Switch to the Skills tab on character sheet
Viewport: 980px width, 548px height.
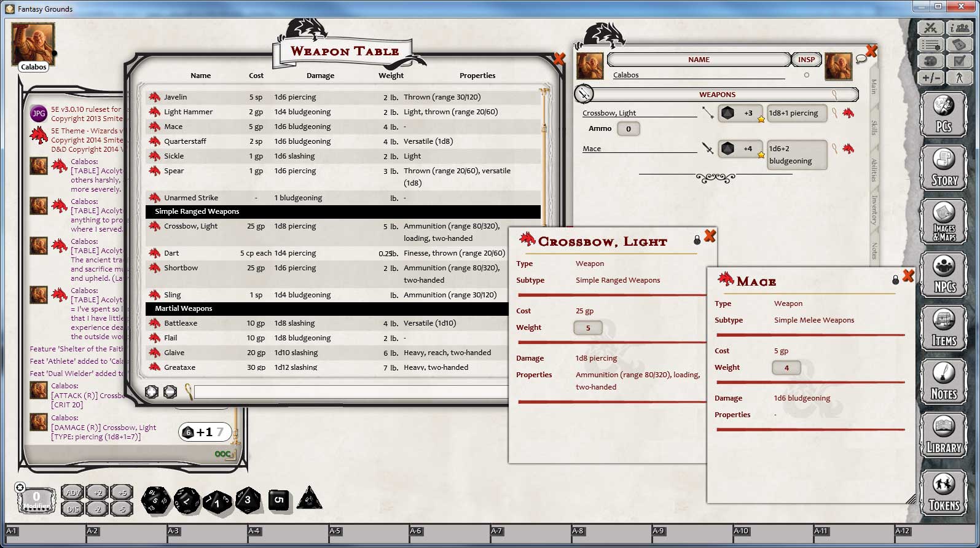tap(874, 128)
